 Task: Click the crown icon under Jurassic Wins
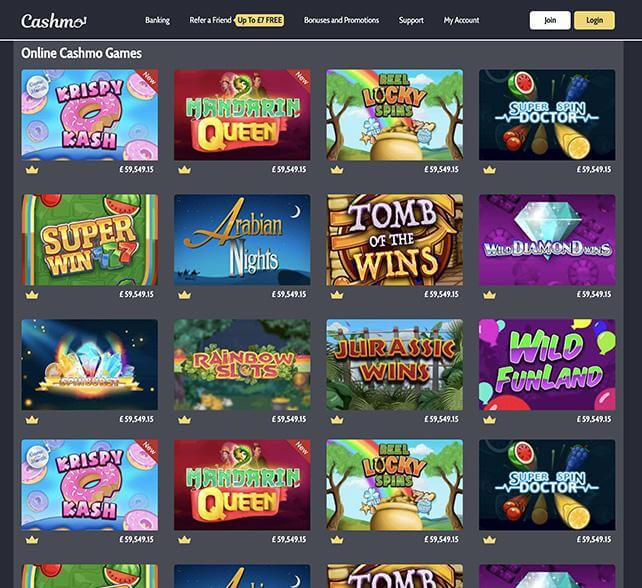pyautogui.click(x=337, y=420)
